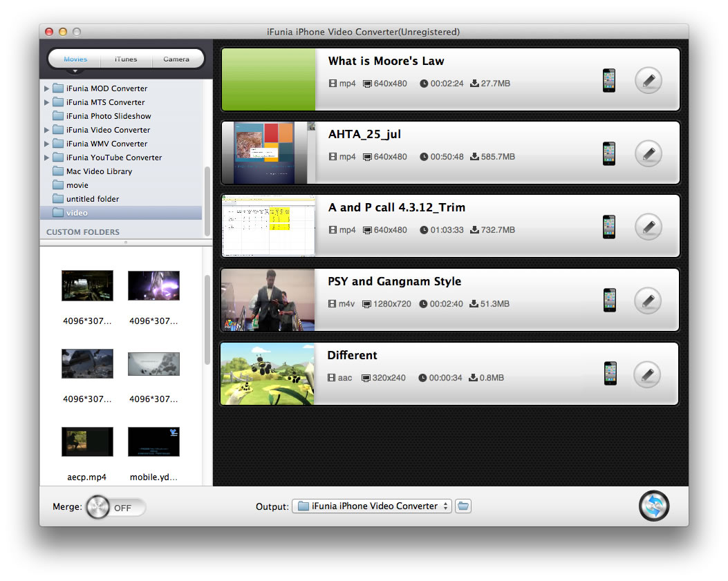Select the mobile.yd... thumbnail in browser

pos(153,441)
